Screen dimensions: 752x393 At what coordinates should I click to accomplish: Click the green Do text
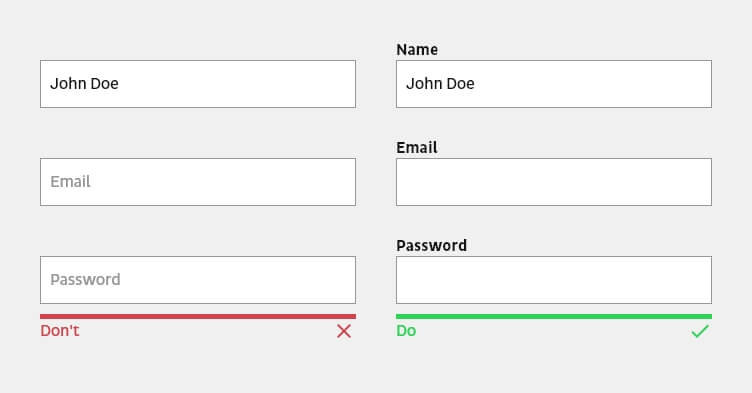[x=406, y=331]
